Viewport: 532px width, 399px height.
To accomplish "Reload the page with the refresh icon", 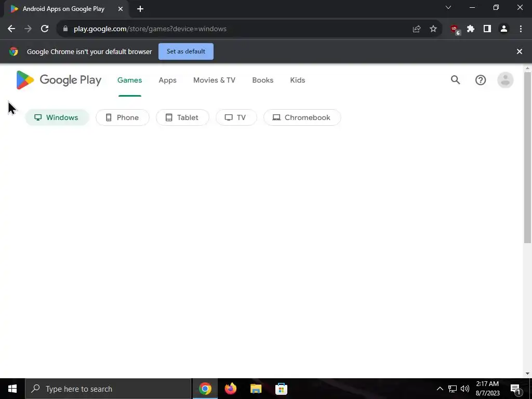I will point(45,29).
